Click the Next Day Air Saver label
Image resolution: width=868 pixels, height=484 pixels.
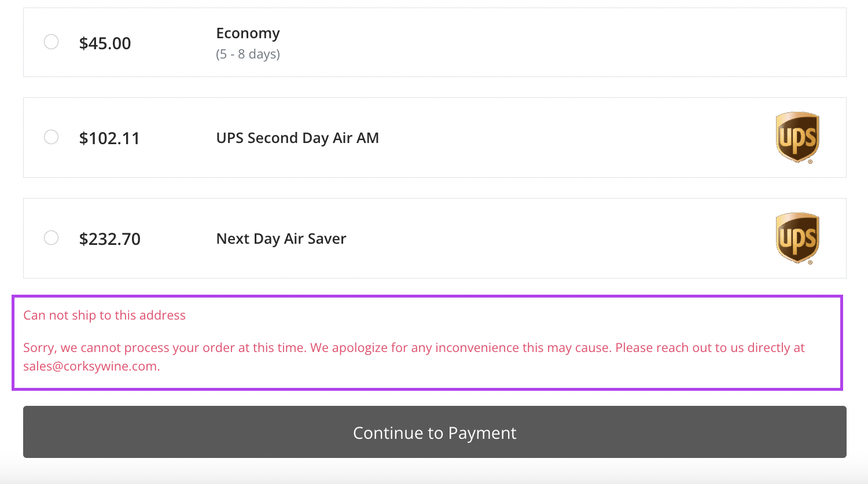281,239
